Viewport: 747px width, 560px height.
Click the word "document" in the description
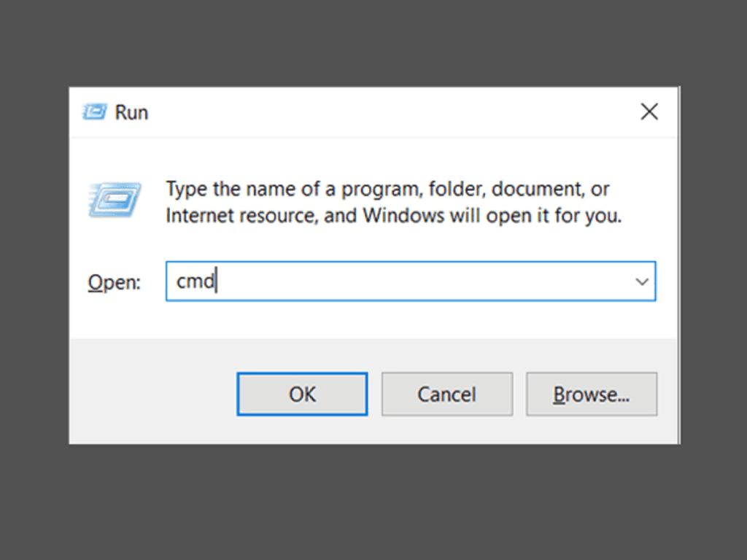[x=535, y=190]
